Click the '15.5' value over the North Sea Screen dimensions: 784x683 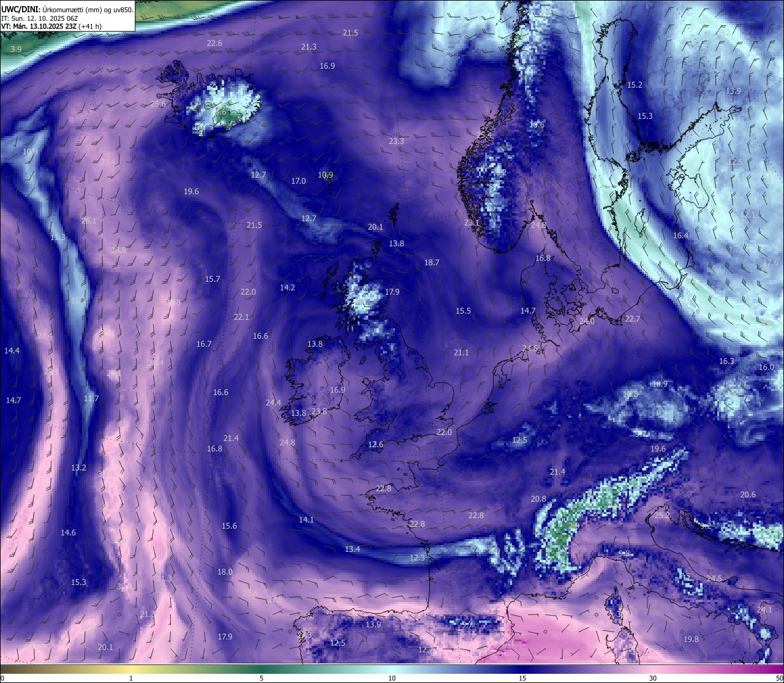tap(463, 311)
